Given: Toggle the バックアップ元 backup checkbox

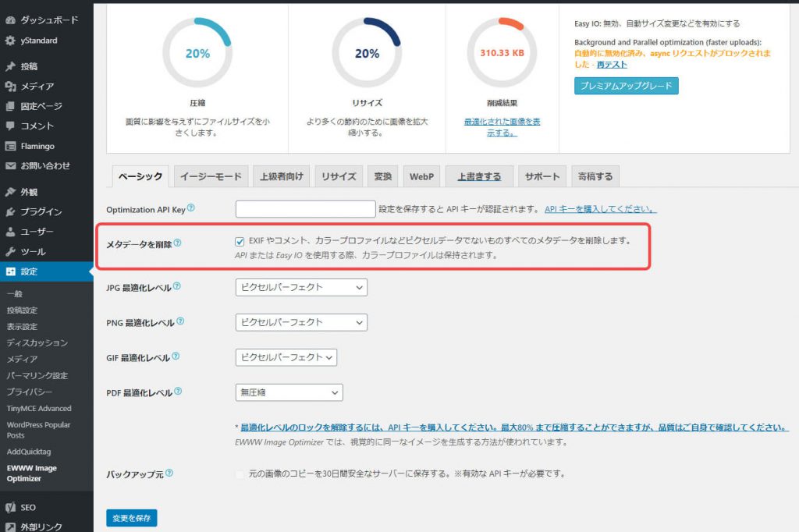Looking at the screenshot, I should [x=240, y=473].
